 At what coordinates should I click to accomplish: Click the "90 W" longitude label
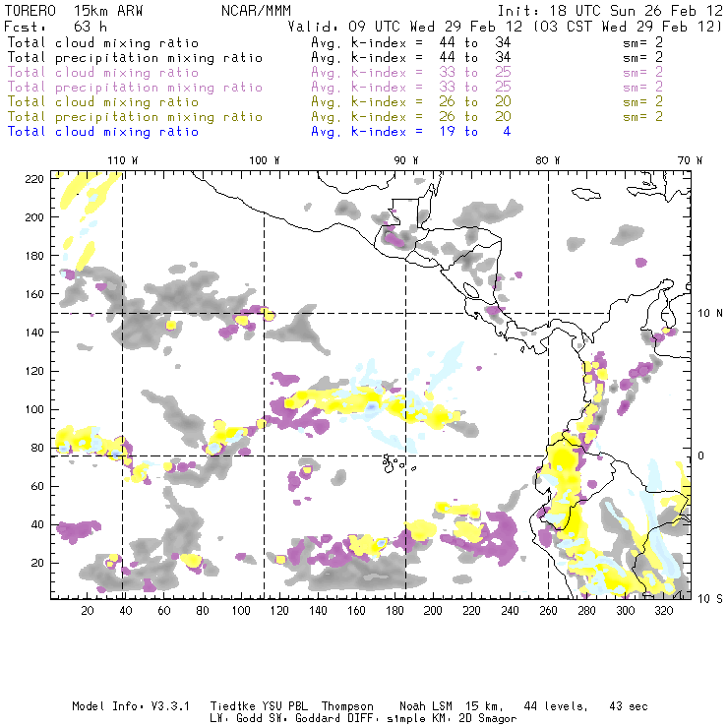405,160
